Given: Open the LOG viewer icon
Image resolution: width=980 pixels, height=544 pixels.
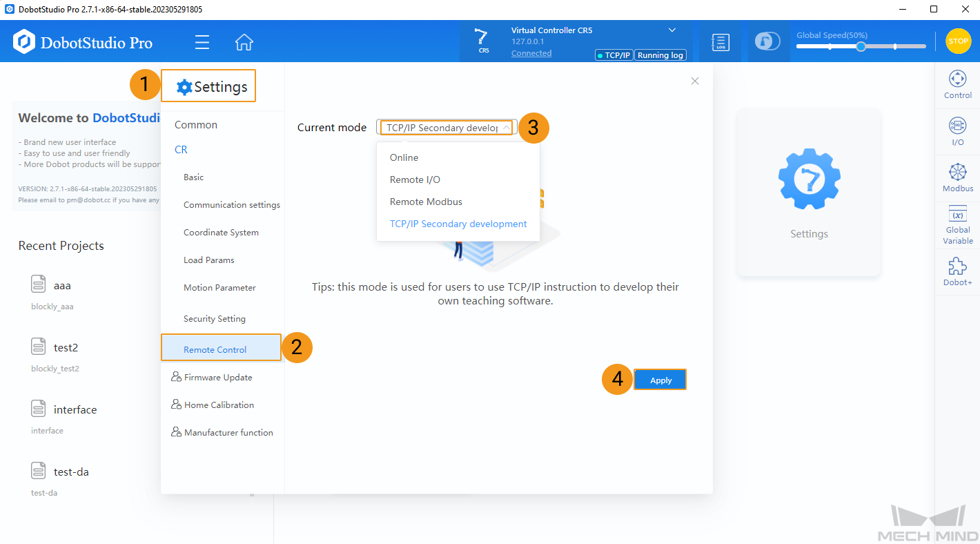Looking at the screenshot, I should (721, 42).
